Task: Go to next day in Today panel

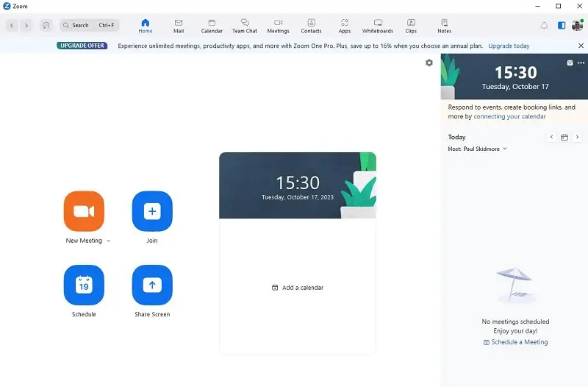Action: click(x=577, y=137)
